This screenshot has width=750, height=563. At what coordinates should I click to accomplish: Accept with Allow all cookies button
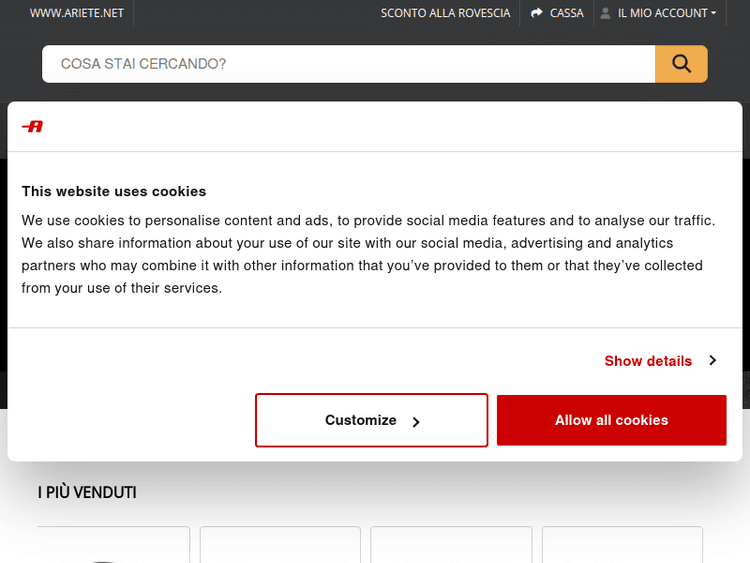(x=611, y=420)
